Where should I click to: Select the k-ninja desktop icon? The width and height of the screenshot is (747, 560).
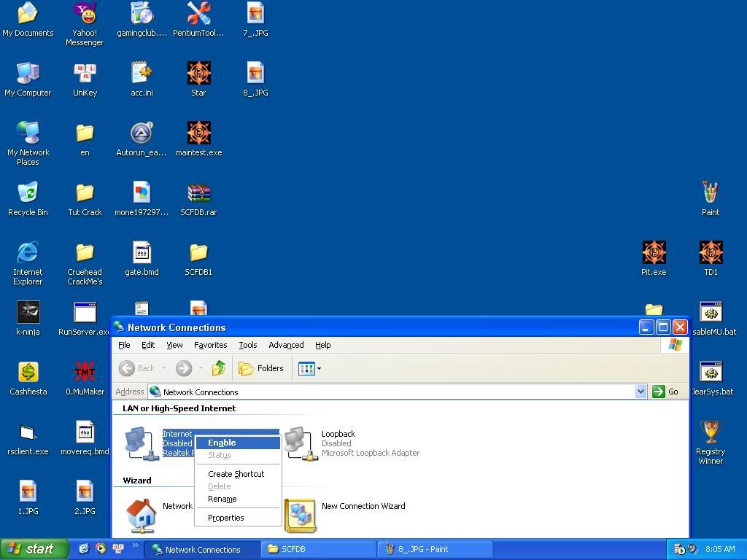(x=28, y=319)
